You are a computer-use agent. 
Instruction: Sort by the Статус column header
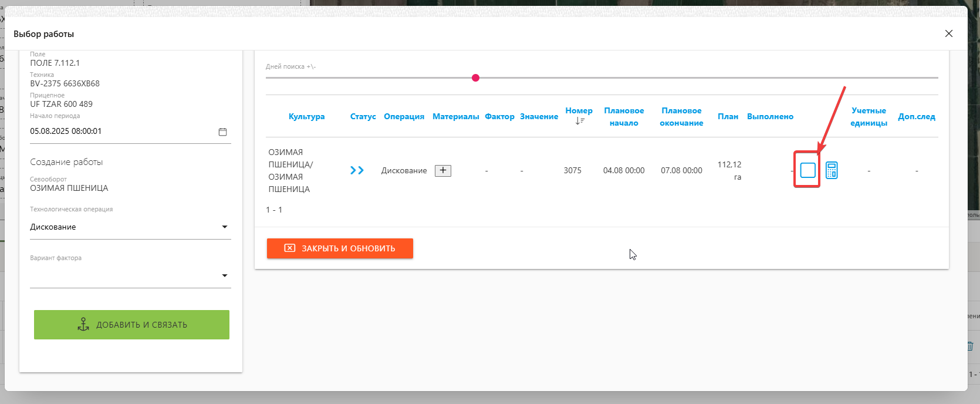click(x=363, y=116)
